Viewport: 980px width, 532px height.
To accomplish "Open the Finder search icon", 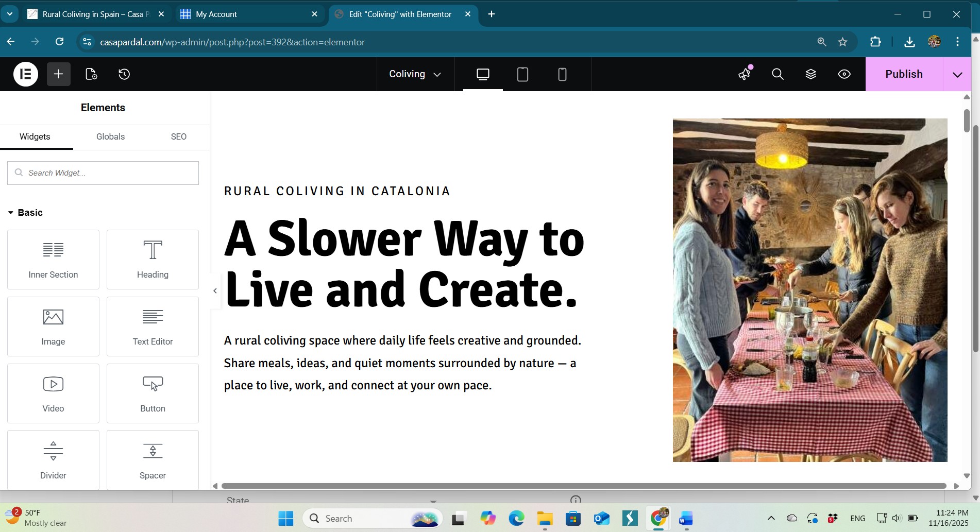I will (778, 74).
